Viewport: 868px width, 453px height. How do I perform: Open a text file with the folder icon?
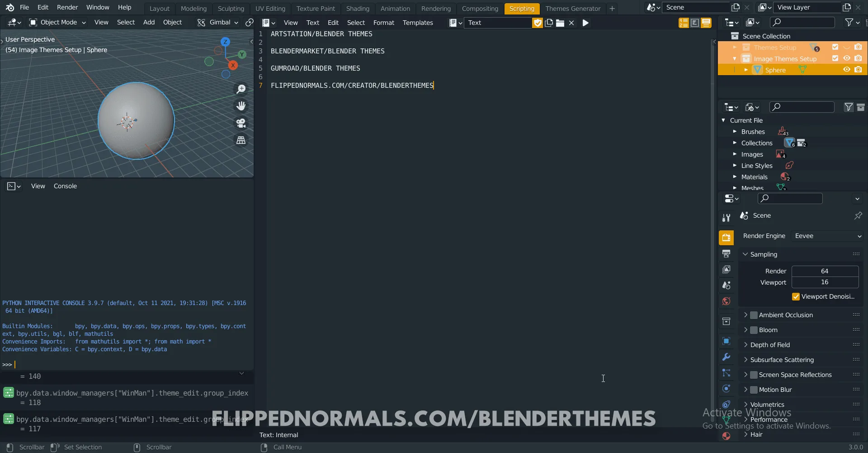click(560, 23)
